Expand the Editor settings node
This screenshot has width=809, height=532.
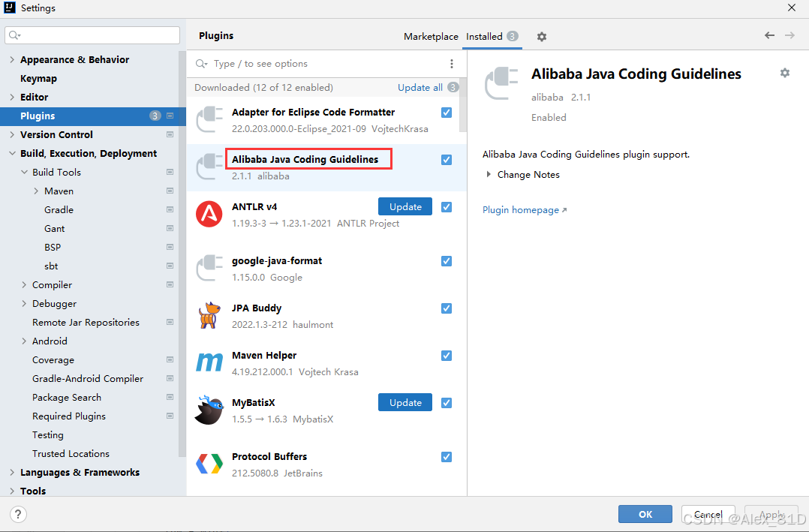click(12, 97)
